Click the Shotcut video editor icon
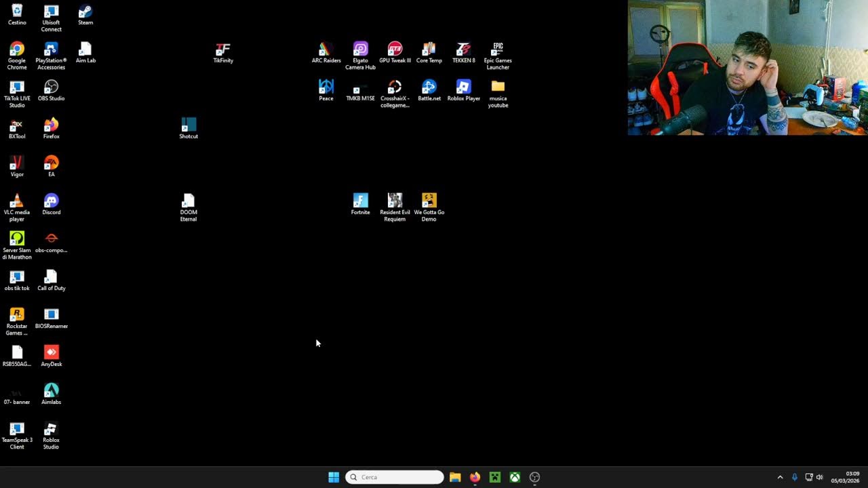The height and width of the screenshot is (488, 868). tap(189, 128)
